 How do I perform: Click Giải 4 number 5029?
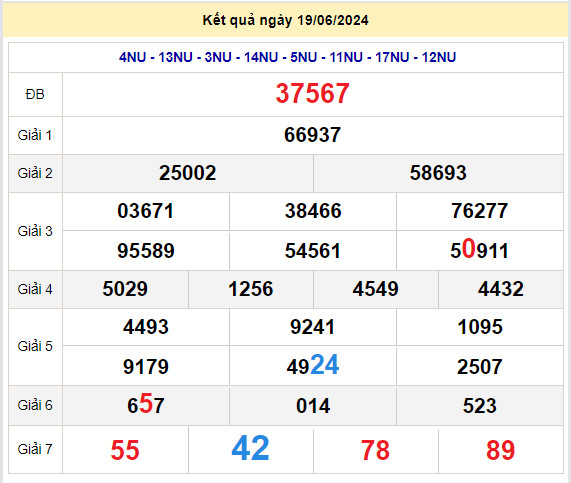click(125, 289)
